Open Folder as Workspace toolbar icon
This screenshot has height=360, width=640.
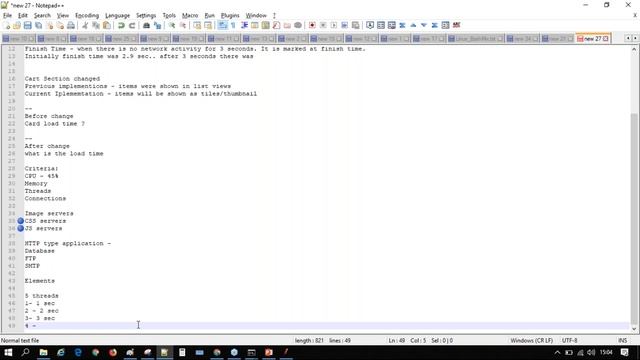coord(287,25)
